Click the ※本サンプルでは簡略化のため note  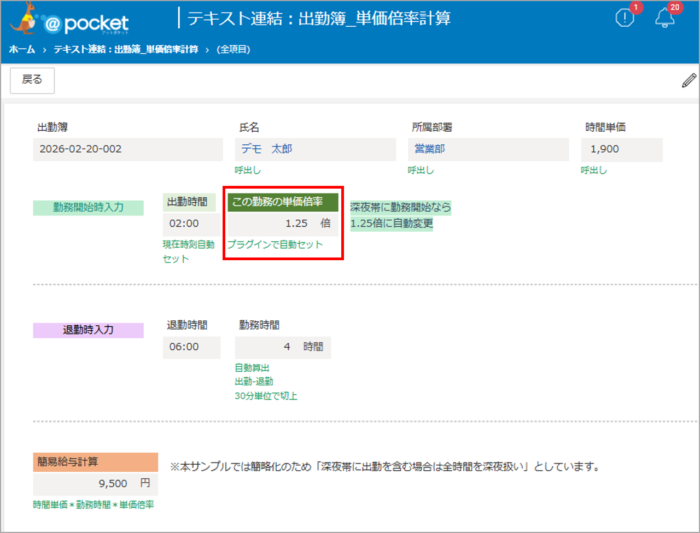(x=384, y=467)
